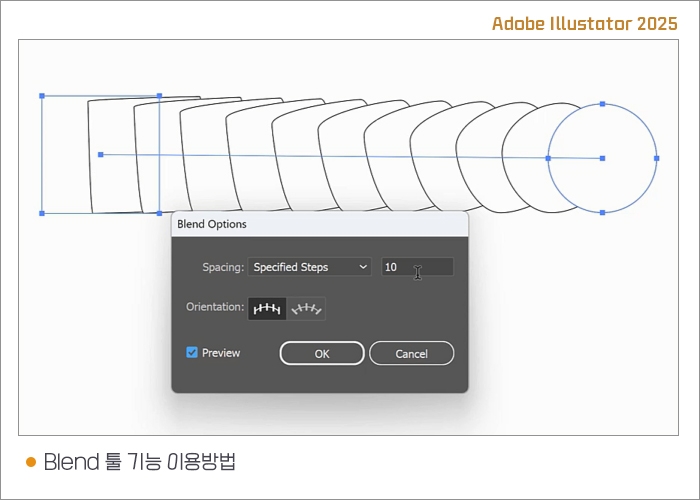700x500 pixels.
Task: Uncheck the Preview checkbox
Action: [192, 353]
